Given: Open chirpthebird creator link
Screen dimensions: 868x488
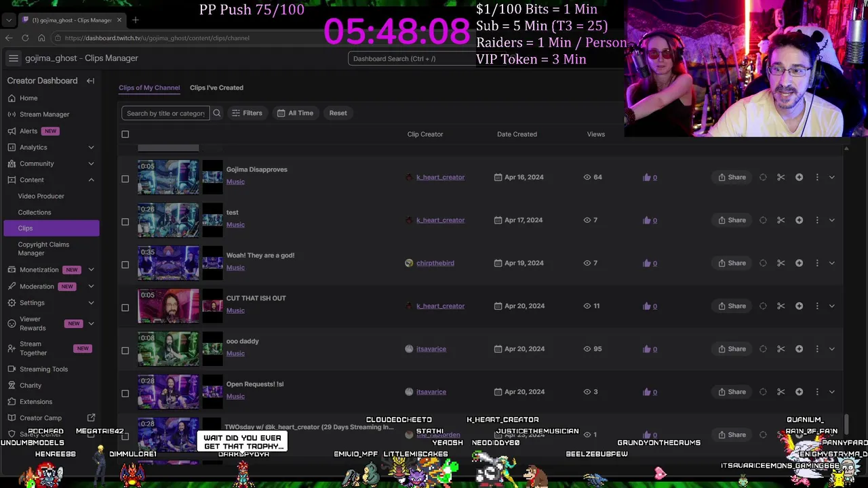Looking at the screenshot, I should point(435,263).
